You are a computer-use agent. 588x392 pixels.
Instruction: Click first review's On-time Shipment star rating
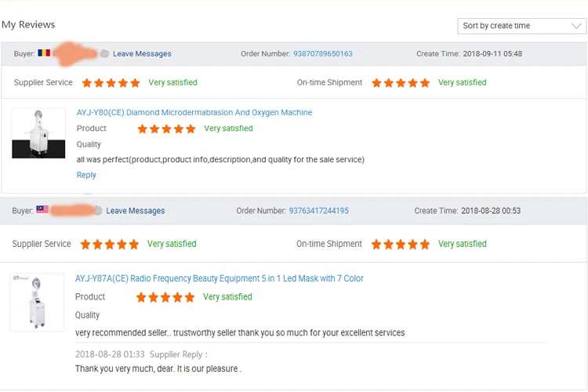tap(401, 83)
